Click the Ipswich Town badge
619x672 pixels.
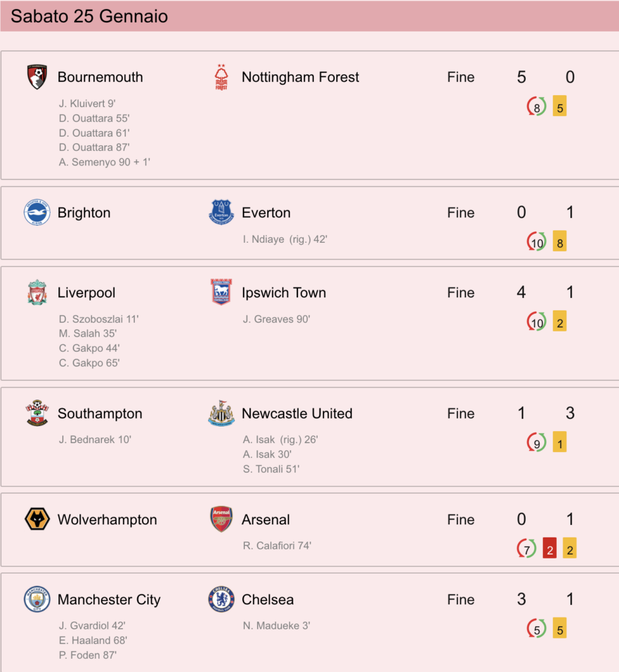click(221, 292)
